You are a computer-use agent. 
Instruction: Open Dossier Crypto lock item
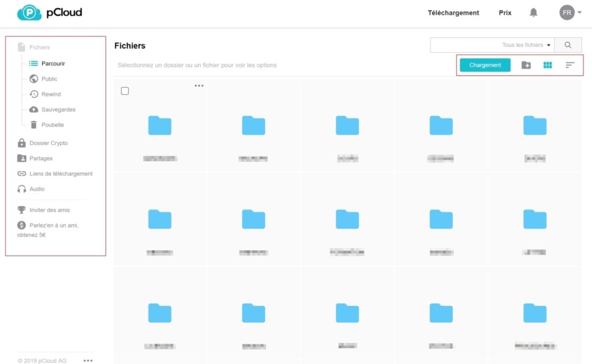point(49,143)
